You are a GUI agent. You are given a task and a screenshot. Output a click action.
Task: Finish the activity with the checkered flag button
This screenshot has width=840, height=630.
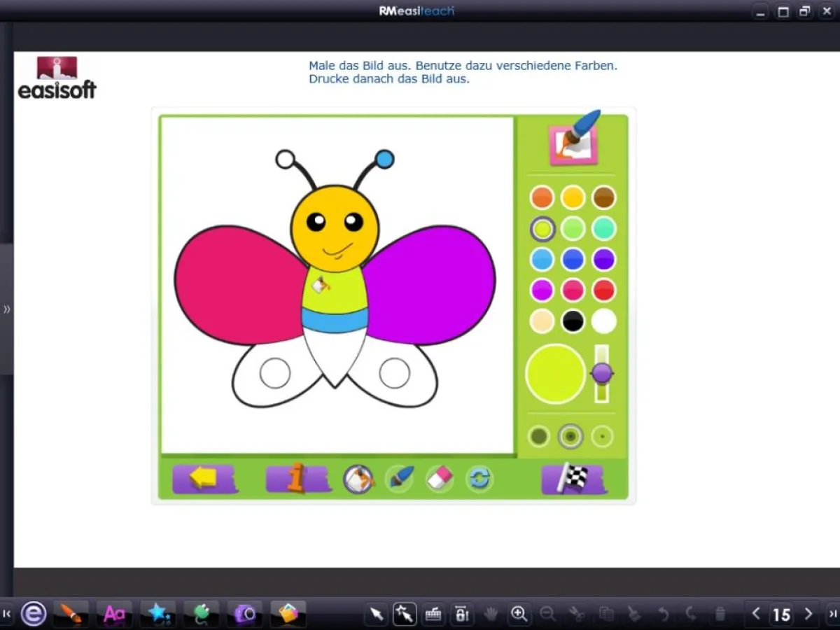pos(573,479)
